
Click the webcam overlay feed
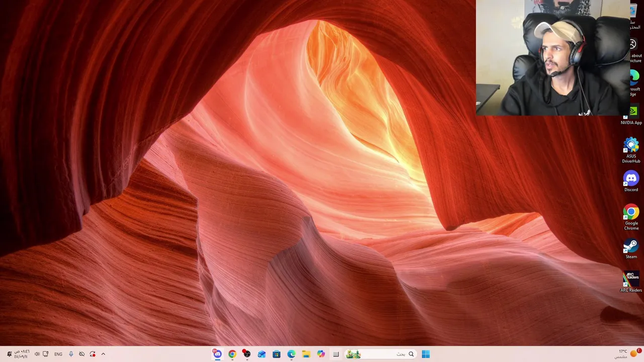pyautogui.click(x=552, y=58)
